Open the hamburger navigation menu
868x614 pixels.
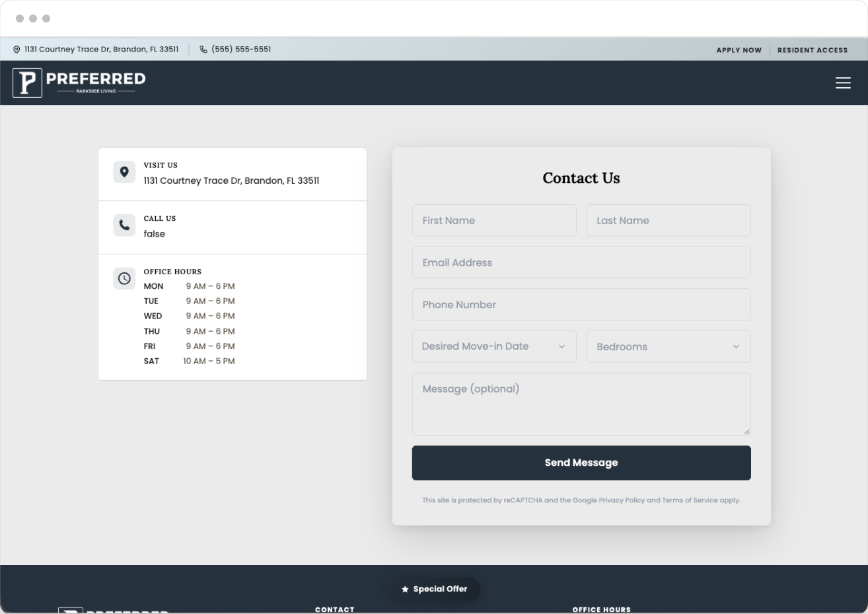click(x=843, y=83)
